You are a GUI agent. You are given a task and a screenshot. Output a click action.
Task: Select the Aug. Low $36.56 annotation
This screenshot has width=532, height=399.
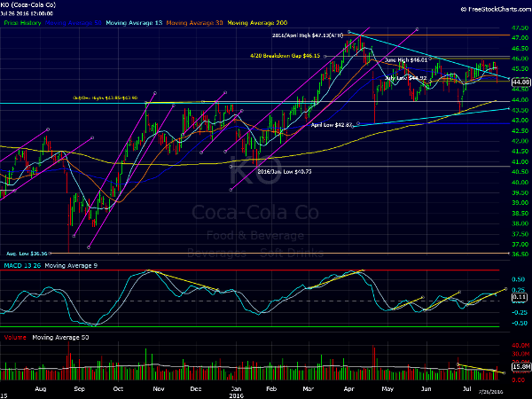click(x=27, y=254)
